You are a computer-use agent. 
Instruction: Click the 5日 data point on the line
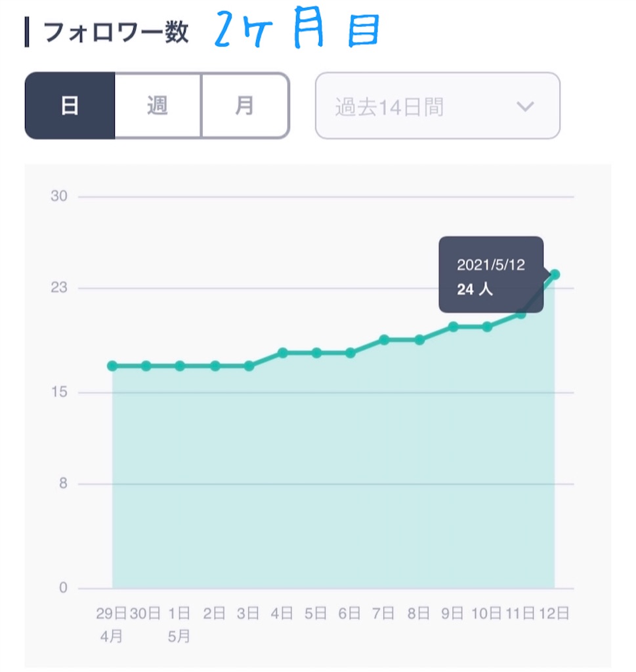coord(317,353)
